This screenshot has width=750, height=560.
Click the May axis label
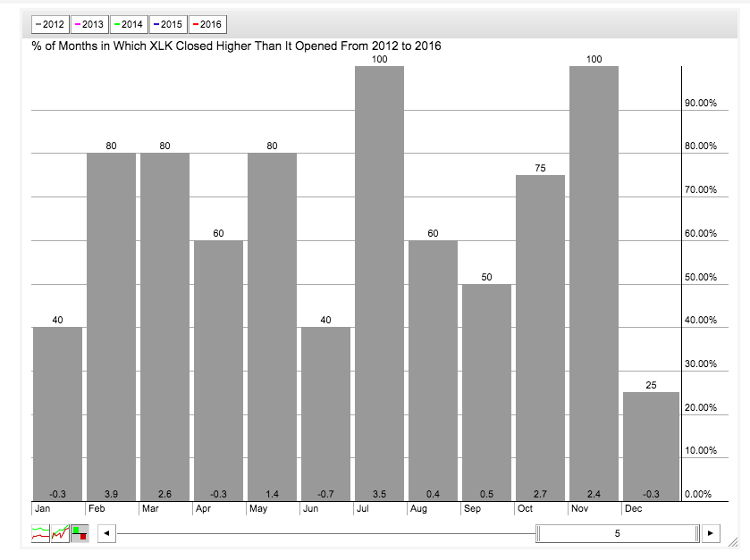click(x=257, y=508)
